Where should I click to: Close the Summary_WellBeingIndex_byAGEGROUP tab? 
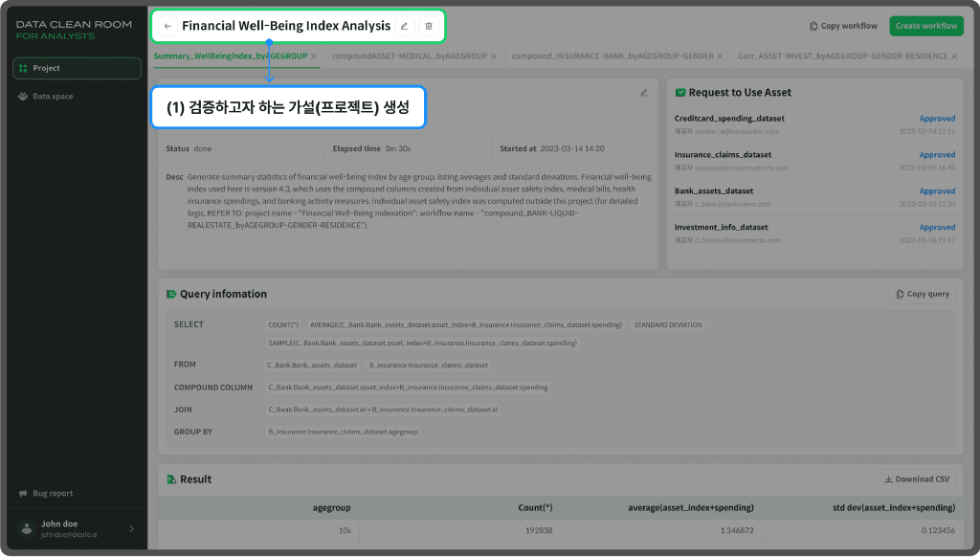click(x=314, y=56)
